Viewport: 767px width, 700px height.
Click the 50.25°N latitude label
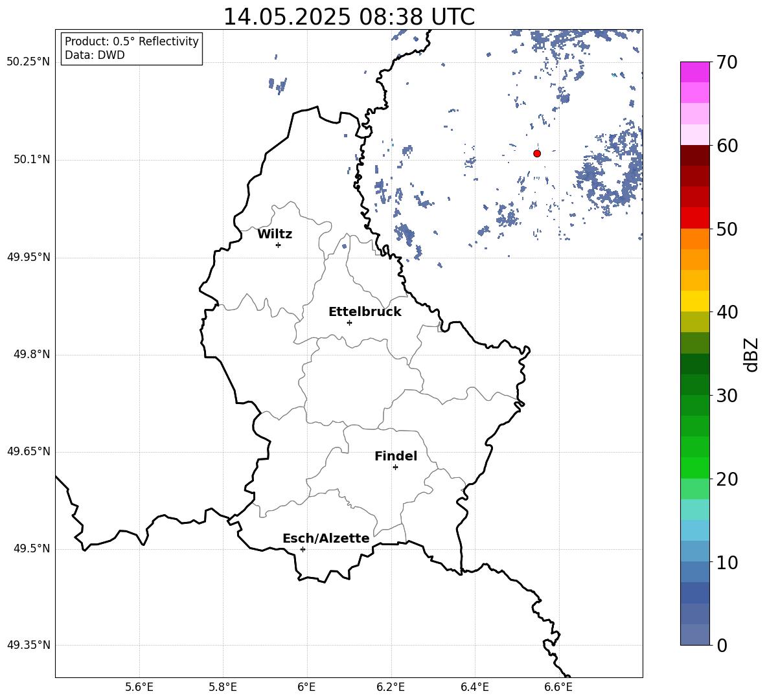pyautogui.click(x=29, y=62)
